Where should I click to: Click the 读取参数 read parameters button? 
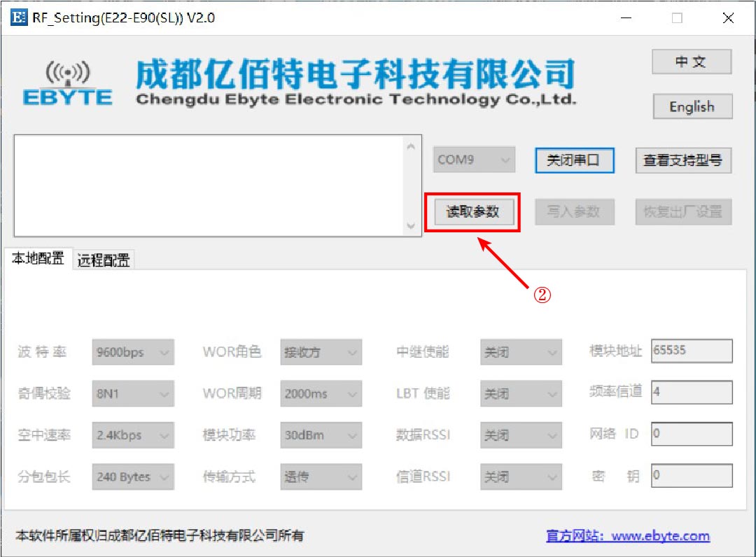473,211
